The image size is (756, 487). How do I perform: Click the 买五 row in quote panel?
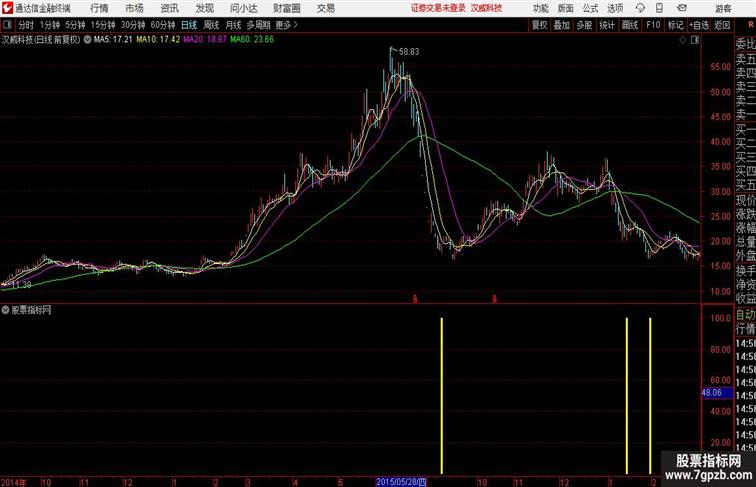(x=745, y=185)
